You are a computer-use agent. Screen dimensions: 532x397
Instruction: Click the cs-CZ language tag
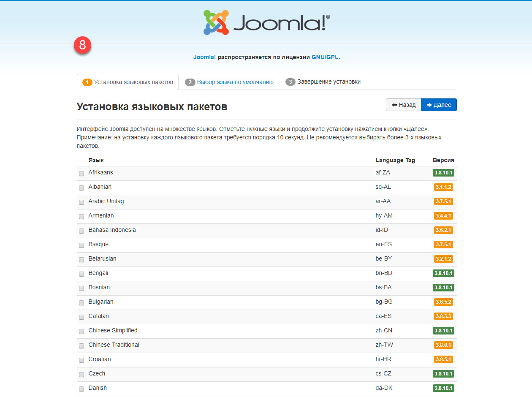384,373
